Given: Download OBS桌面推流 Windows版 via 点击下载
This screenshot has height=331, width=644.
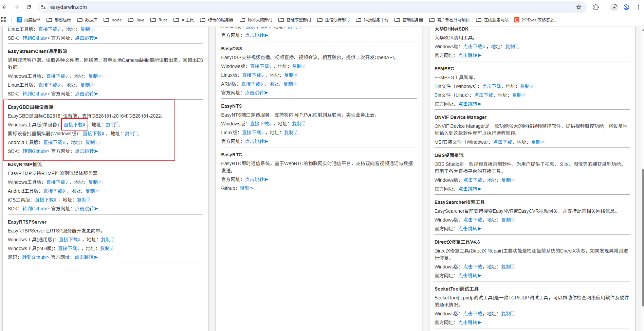Looking at the screenshot, I should click(473, 180).
